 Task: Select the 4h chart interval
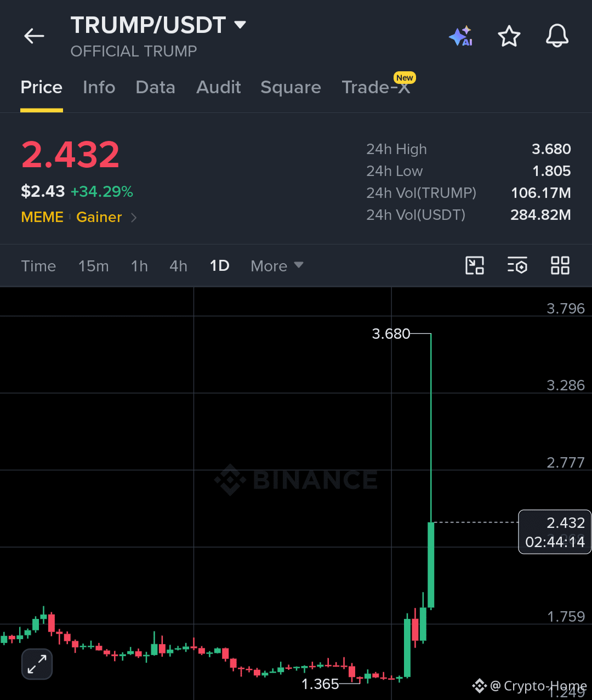178,266
